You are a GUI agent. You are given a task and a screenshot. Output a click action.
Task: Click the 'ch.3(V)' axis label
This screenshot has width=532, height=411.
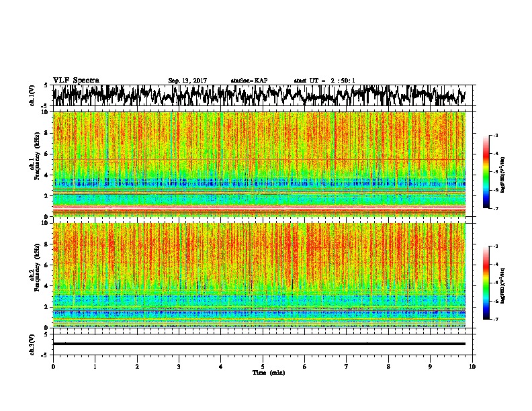(32, 345)
